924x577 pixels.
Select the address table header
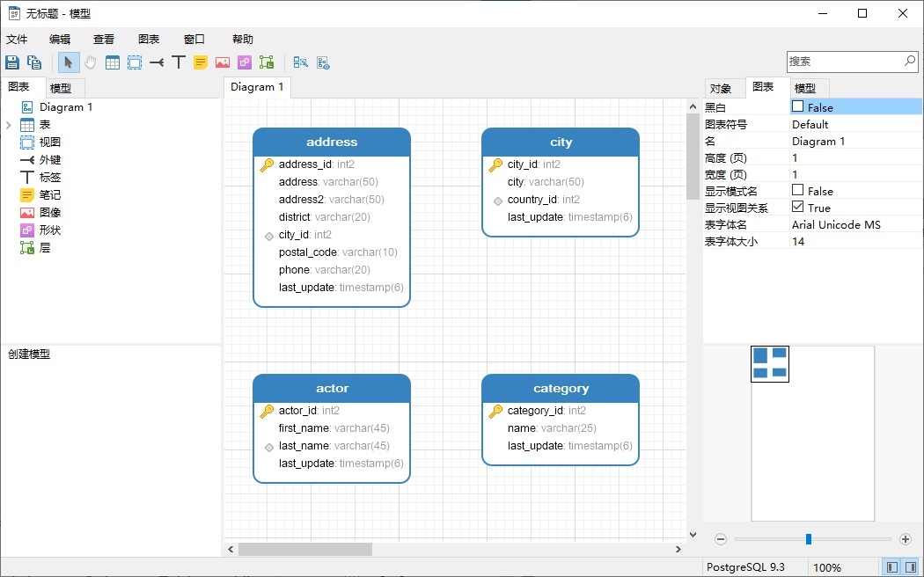click(332, 142)
